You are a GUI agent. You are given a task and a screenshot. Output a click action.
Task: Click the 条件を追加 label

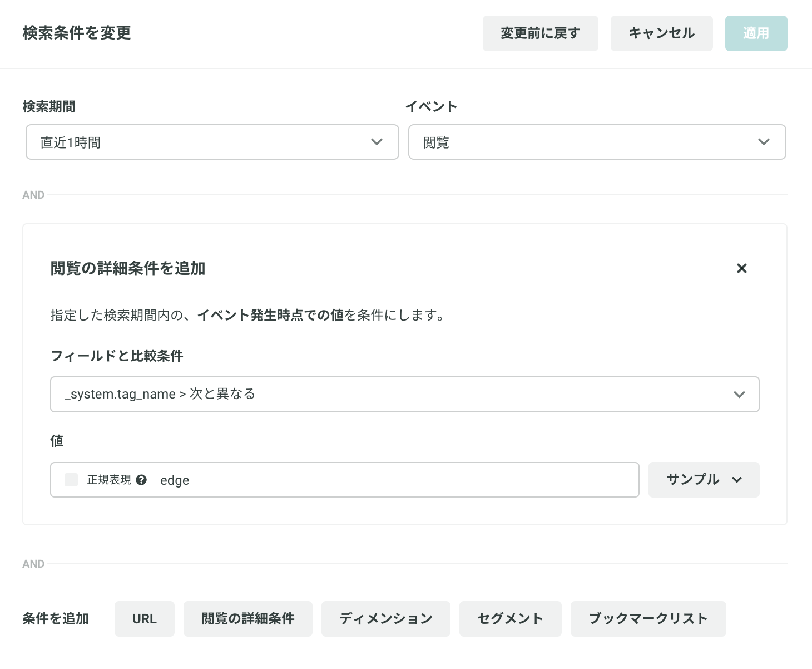pyautogui.click(x=56, y=619)
